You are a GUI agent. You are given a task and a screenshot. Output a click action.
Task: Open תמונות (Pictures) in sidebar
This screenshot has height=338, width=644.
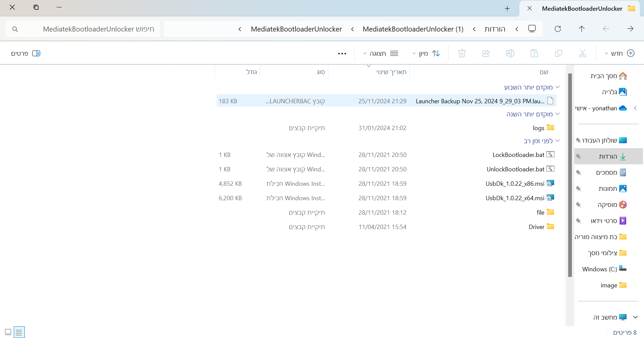coord(612,188)
